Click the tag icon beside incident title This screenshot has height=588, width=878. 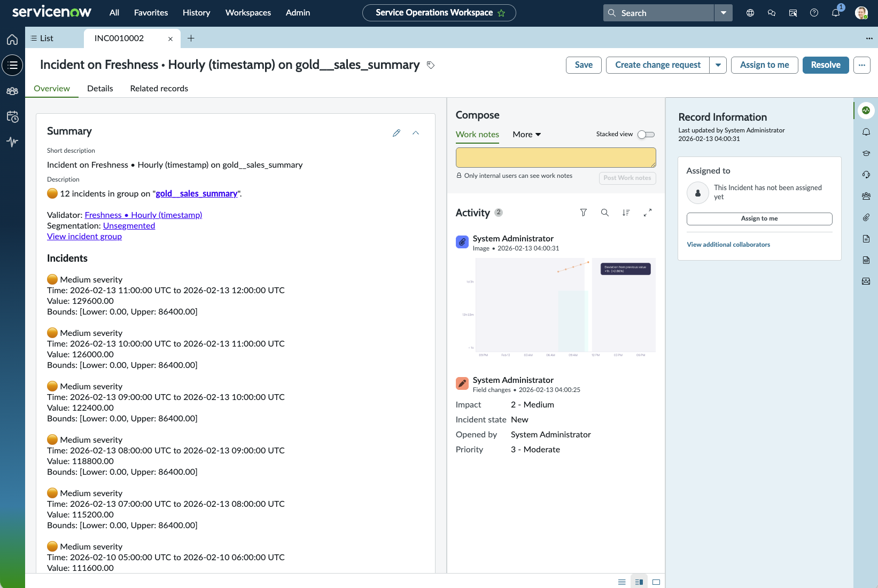tap(431, 65)
